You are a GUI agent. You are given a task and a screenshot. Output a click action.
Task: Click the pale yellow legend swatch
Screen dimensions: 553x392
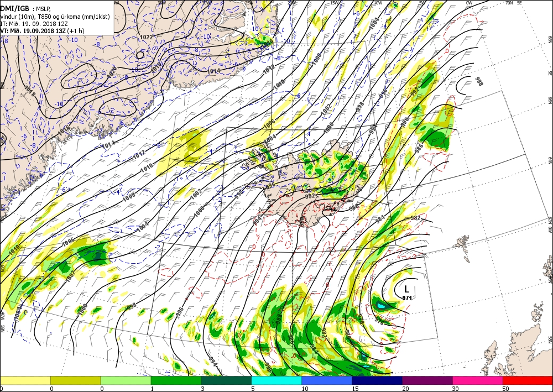coord(25,380)
